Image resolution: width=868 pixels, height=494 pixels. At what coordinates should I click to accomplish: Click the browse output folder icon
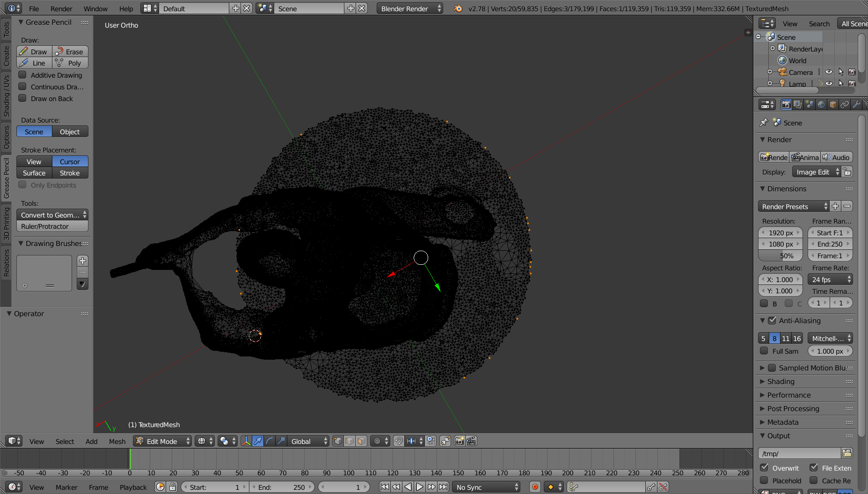[x=846, y=453]
